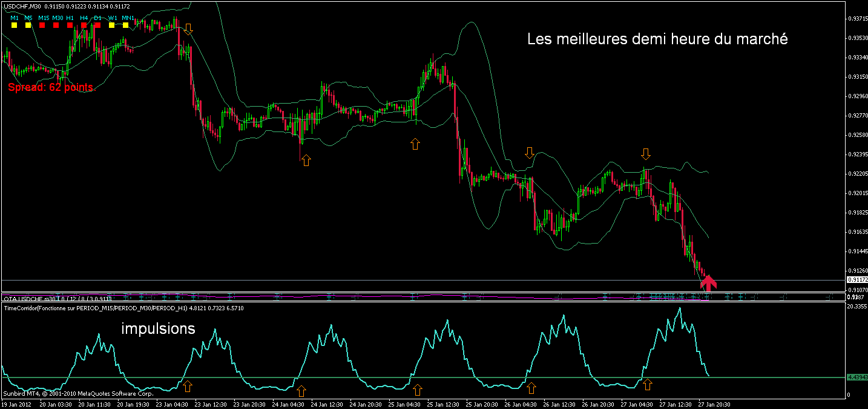Click the current price label 0.91172
Image resolution: width=868 pixels, height=409 pixels.
coord(856,280)
